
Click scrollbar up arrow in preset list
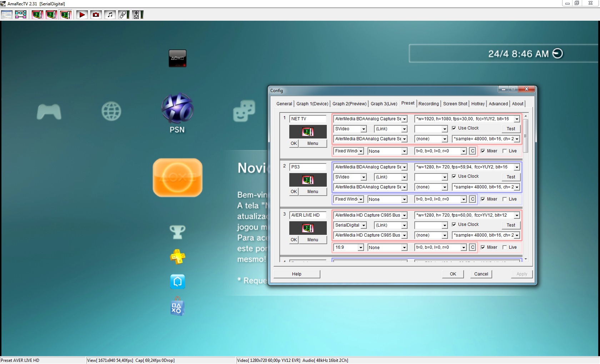pyautogui.click(x=525, y=116)
